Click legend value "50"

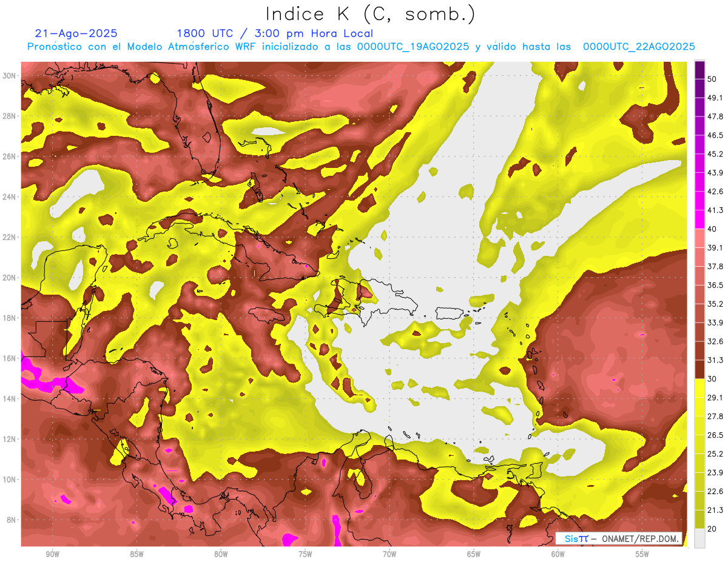pos(713,79)
